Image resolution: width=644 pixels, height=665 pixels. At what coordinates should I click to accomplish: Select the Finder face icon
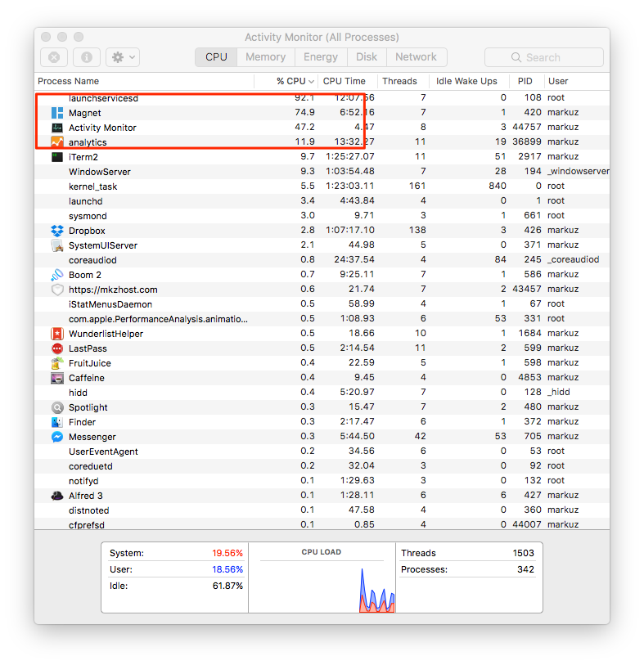(x=57, y=422)
